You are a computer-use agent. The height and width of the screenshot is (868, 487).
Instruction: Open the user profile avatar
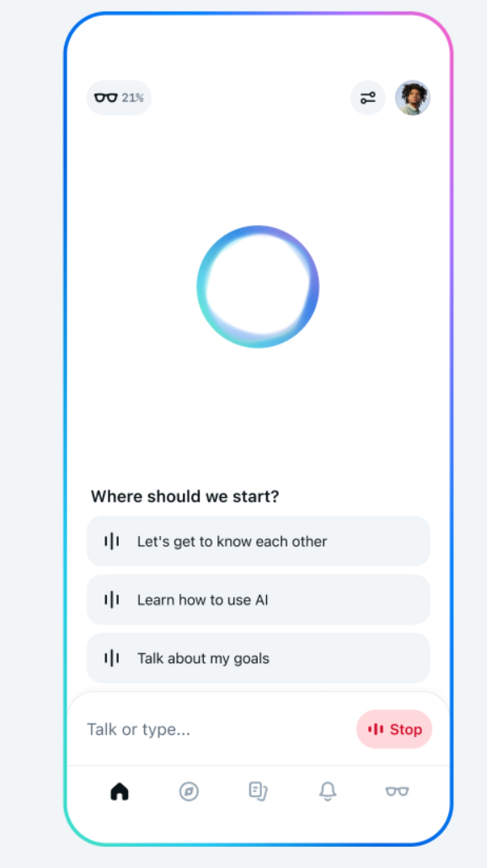[413, 98]
